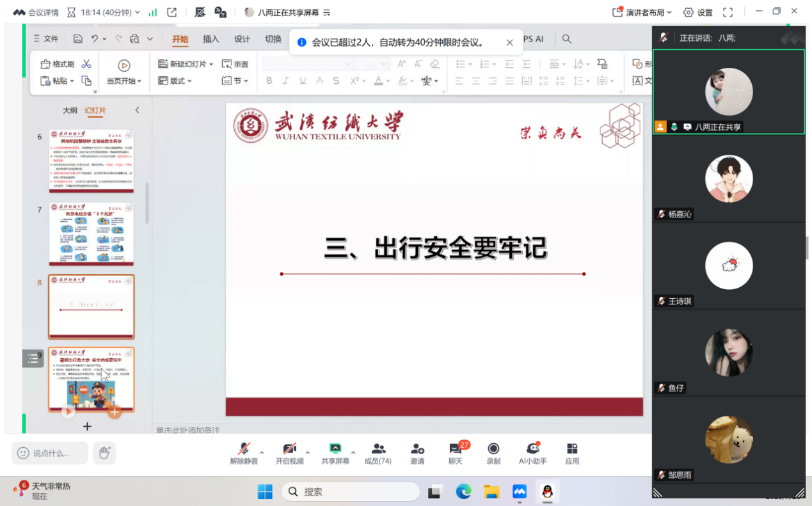812x506 pixels.
Task: Switch to the 插入 ribbon tab
Action: 211,39
